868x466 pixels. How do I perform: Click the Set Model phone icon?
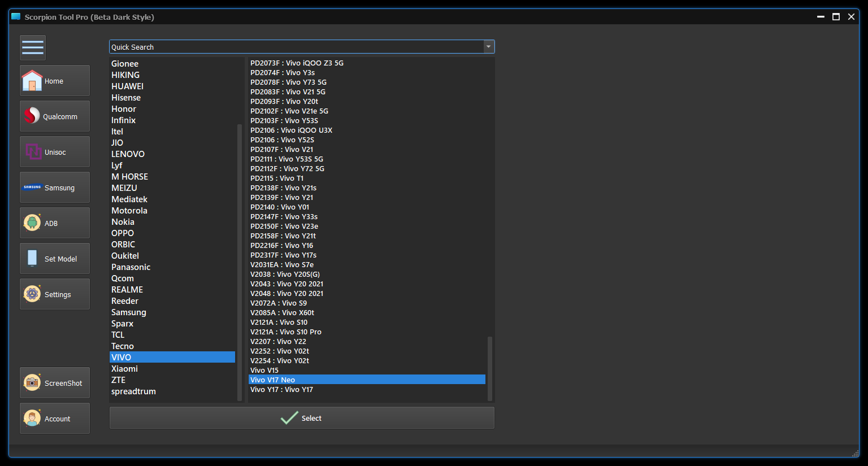point(32,259)
